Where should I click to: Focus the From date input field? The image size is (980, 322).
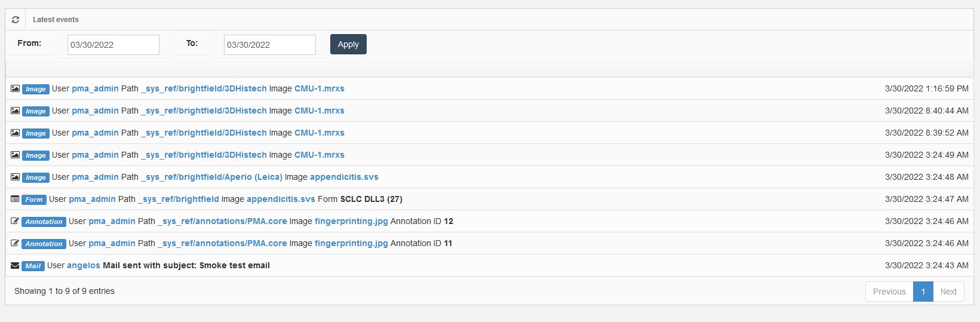coord(113,45)
